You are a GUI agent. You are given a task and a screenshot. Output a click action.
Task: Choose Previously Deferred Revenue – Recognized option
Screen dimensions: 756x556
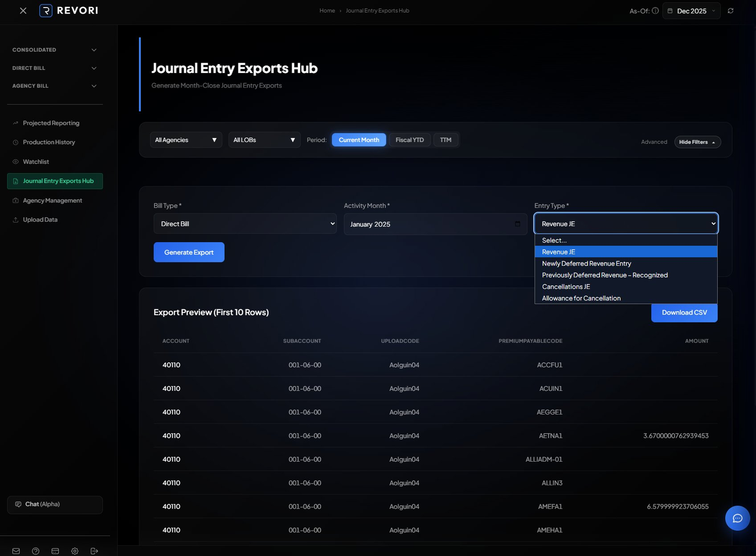pyautogui.click(x=626, y=275)
